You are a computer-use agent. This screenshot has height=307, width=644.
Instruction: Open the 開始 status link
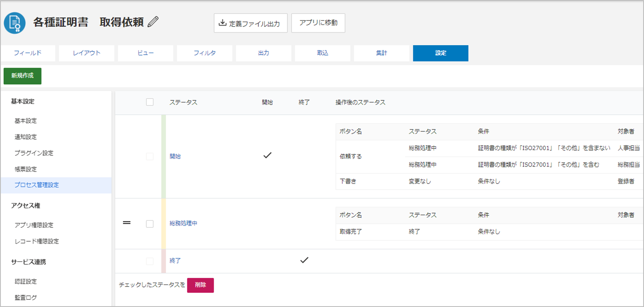(175, 156)
